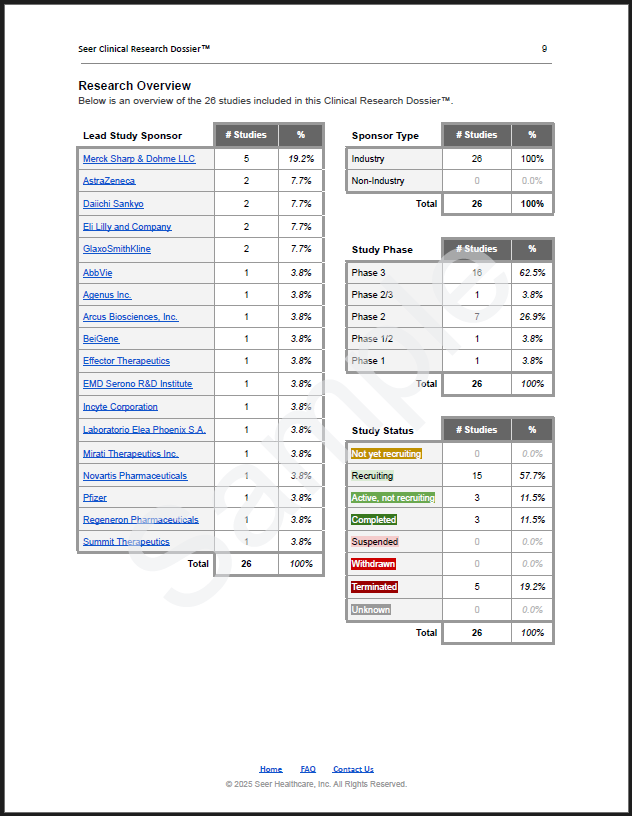Screen dimensions: 632x816
Task: Click the Summit Therapeutics link
Action: coord(126,541)
